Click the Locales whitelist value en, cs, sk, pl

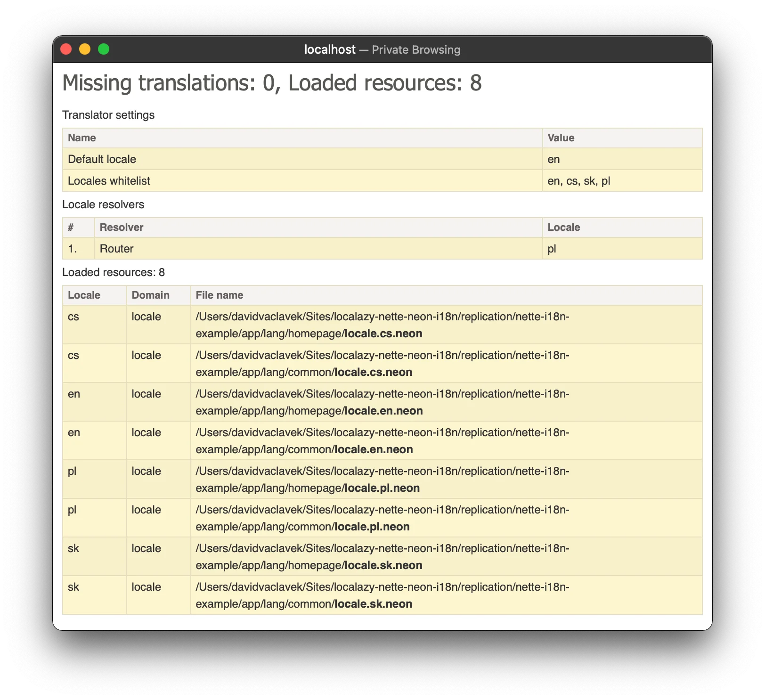click(578, 181)
